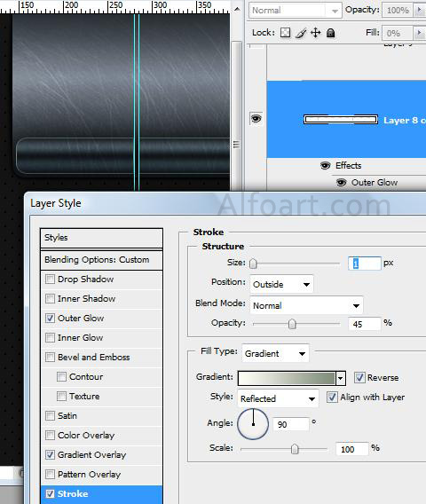426x504 pixels.
Task: Click the angle dial control
Action: point(253,424)
